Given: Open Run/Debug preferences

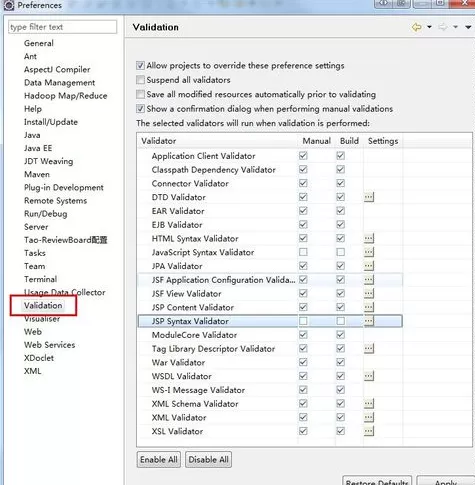Looking at the screenshot, I should (x=46, y=214).
